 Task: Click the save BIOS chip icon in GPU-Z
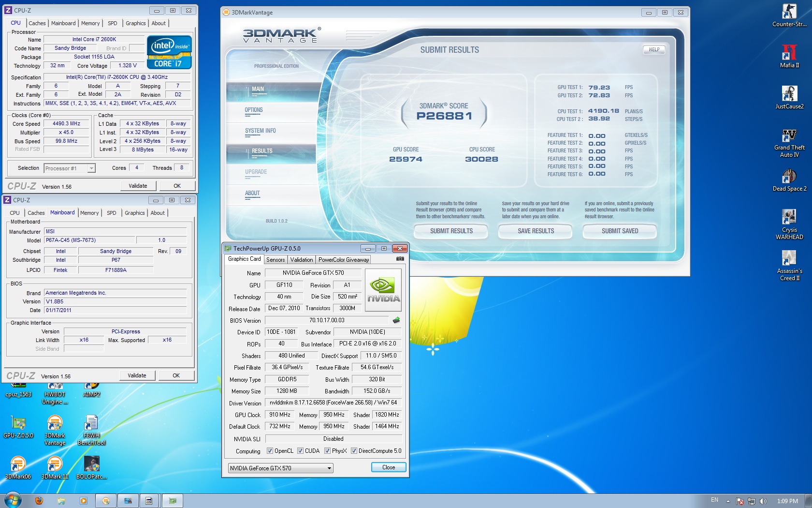pos(396,320)
